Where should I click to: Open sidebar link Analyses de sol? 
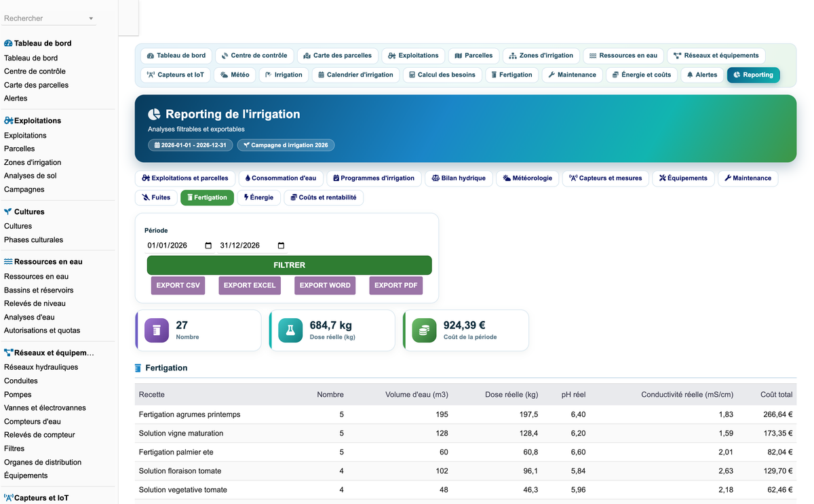point(31,176)
